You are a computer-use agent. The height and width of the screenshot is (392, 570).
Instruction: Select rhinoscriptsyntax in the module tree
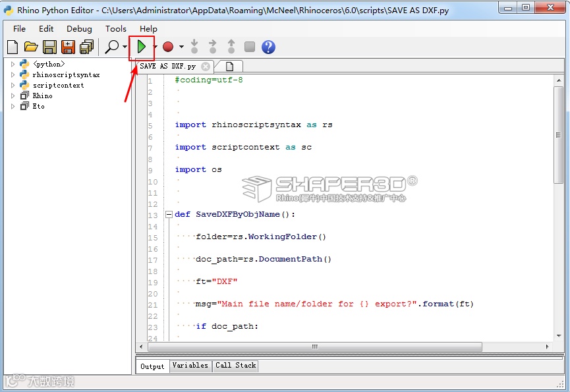[x=66, y=75]
